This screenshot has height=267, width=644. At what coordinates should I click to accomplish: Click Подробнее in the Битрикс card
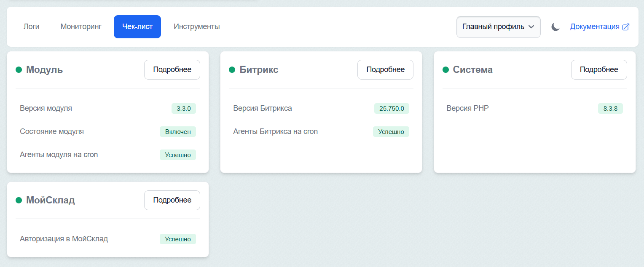385,69
